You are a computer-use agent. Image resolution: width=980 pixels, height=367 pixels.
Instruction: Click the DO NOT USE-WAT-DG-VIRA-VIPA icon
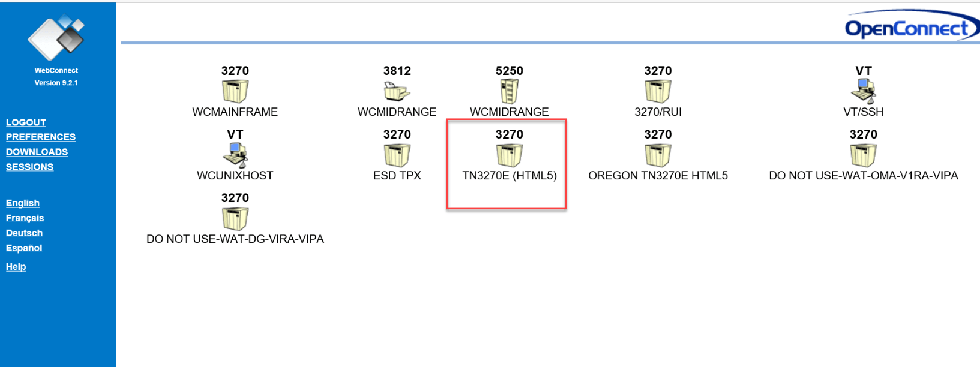tap(235, 219)
